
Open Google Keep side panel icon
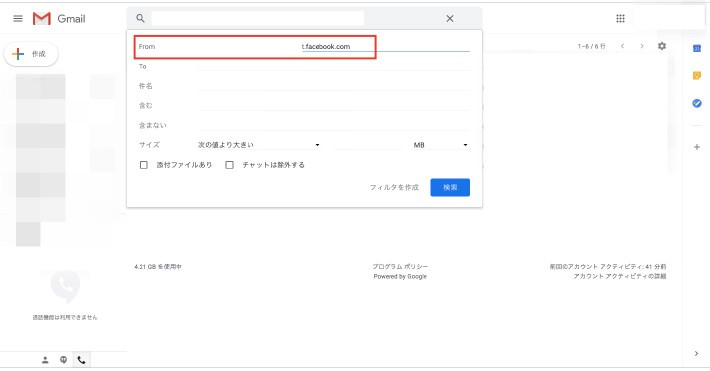pos(697,76)
